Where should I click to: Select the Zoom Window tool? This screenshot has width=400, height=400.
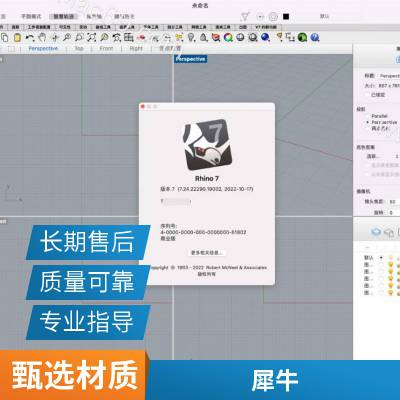click(x=79, y=37)
